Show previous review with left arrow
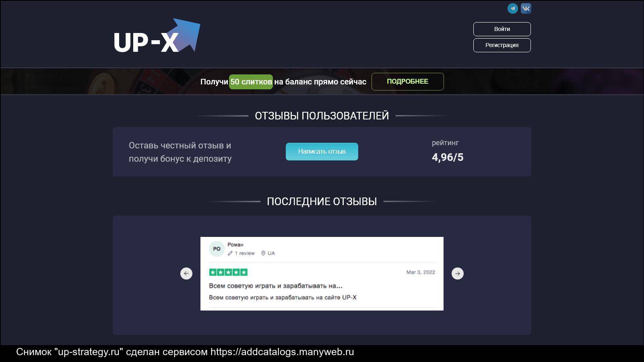The height and width of the screenshot is (362, 644). (186, 274)
